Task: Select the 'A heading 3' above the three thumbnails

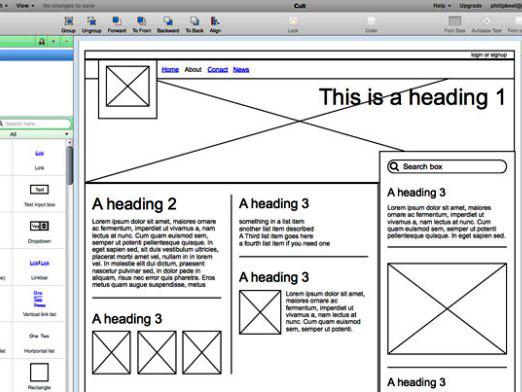Action: coord(127,319)
